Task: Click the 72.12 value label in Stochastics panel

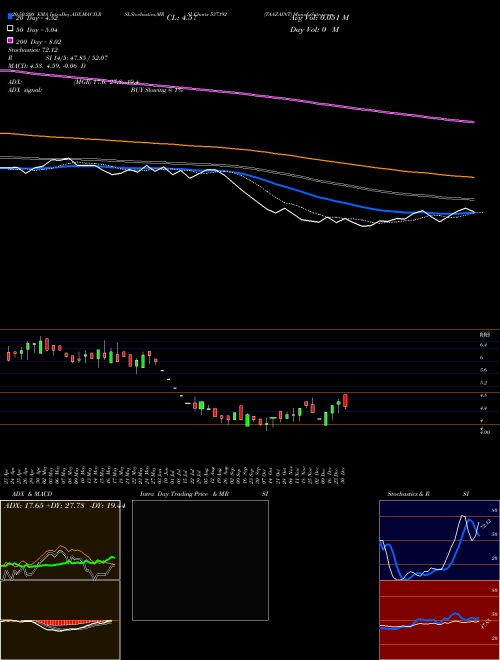Action: tap(485, 524)
